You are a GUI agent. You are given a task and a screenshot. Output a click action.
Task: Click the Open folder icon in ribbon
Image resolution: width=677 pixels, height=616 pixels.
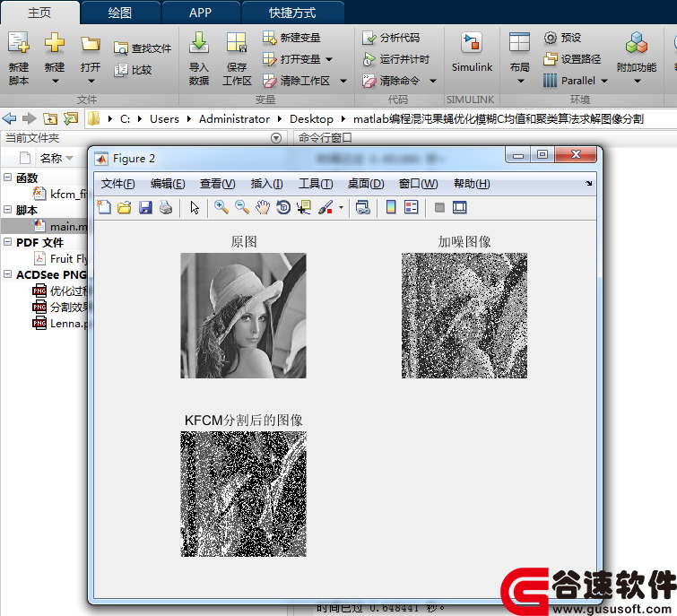[x=91, y=44]
